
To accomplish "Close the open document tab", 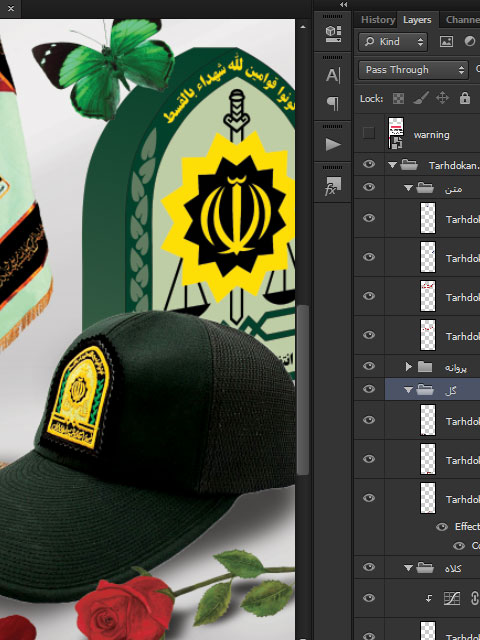I will pyautogui.click(x=11, y=8).
